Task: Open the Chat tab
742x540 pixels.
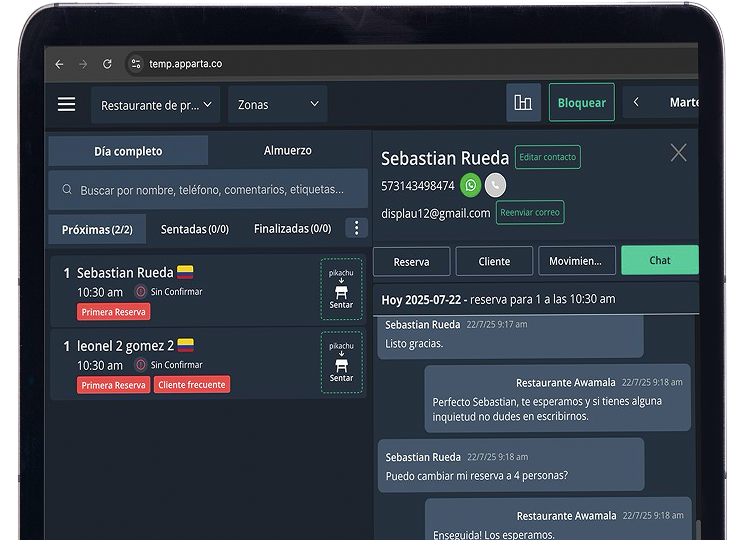Action: click(660, 260)
